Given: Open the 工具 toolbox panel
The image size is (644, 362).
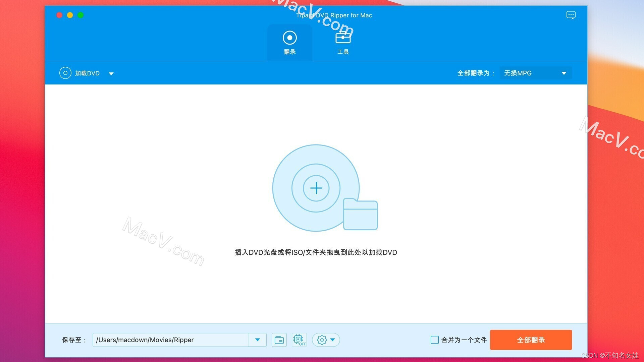Looking at the screenshot, I should point(343,42).
